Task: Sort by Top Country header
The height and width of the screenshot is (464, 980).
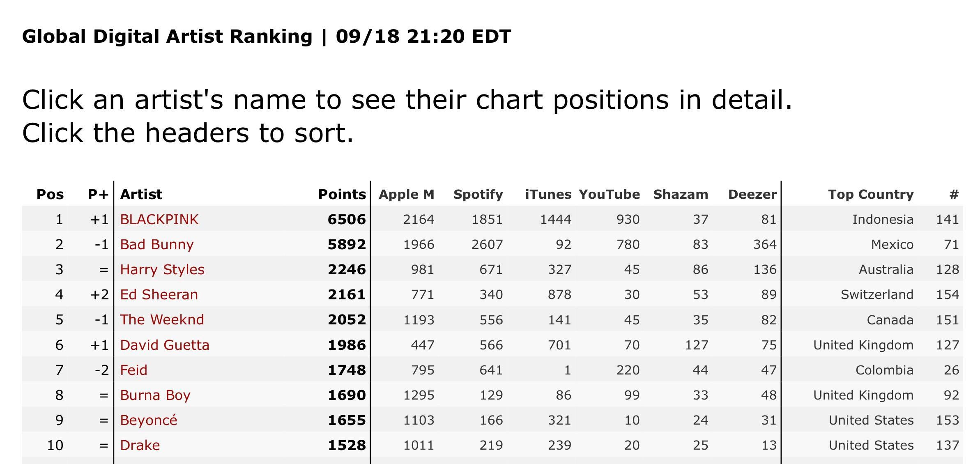Action: 870,194
